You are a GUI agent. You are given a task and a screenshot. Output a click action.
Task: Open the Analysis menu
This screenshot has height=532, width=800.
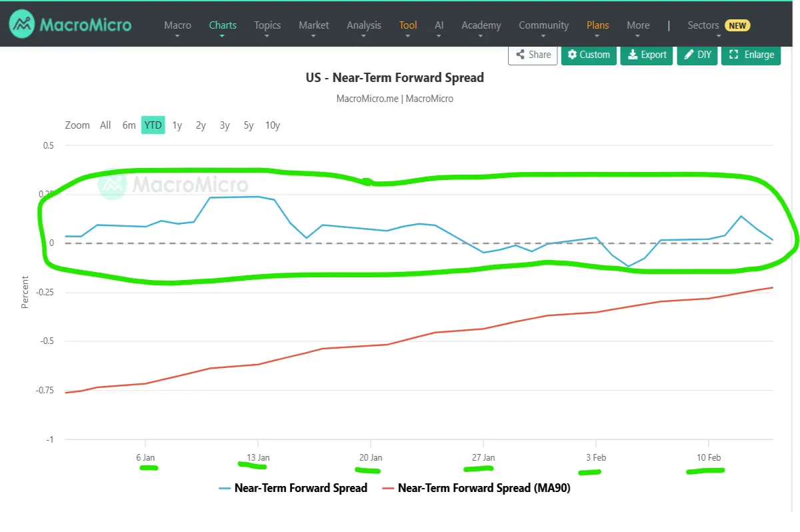[364, 25]
